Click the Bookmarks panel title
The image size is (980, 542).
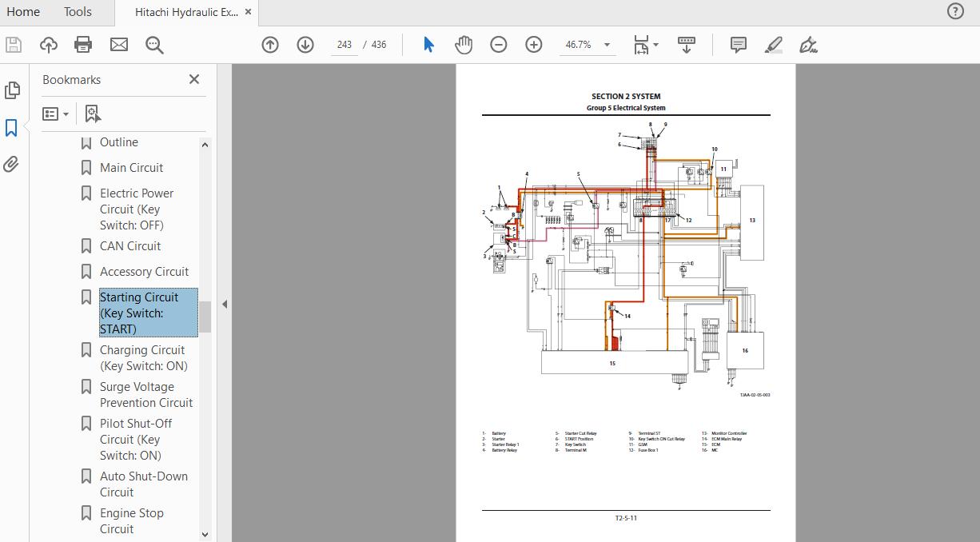coord(71,80)
